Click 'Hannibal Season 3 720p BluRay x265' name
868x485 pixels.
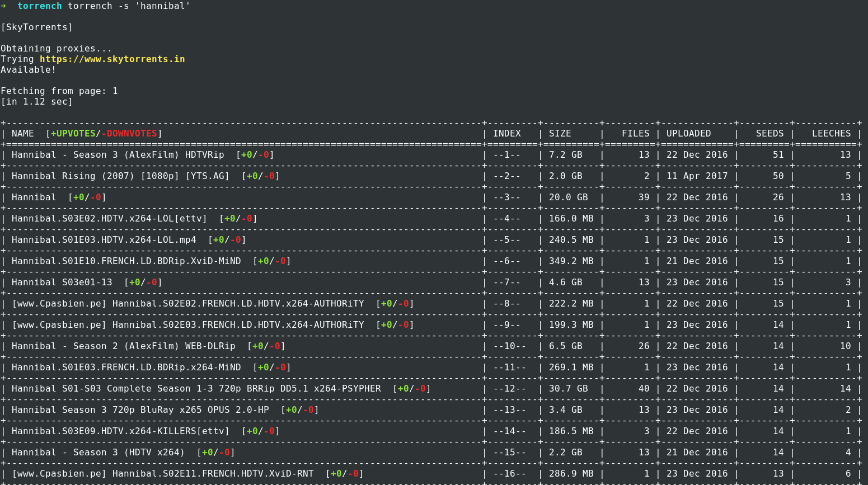pos(140,409)
